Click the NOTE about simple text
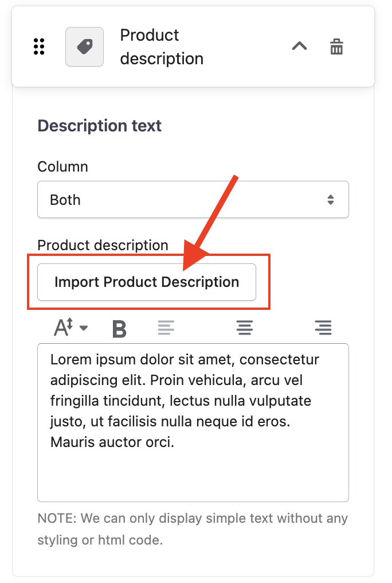The height and width of the screenshot is (583, 392). (x=193, y=529)
